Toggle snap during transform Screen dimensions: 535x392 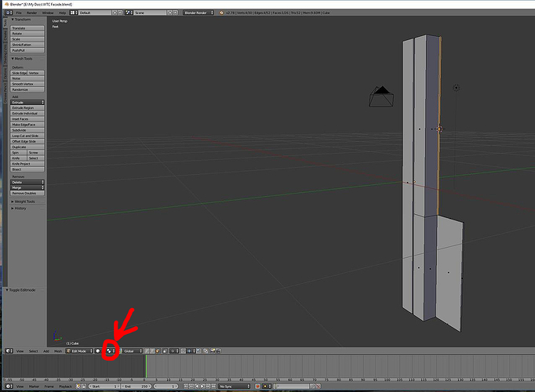coord(184,350)
